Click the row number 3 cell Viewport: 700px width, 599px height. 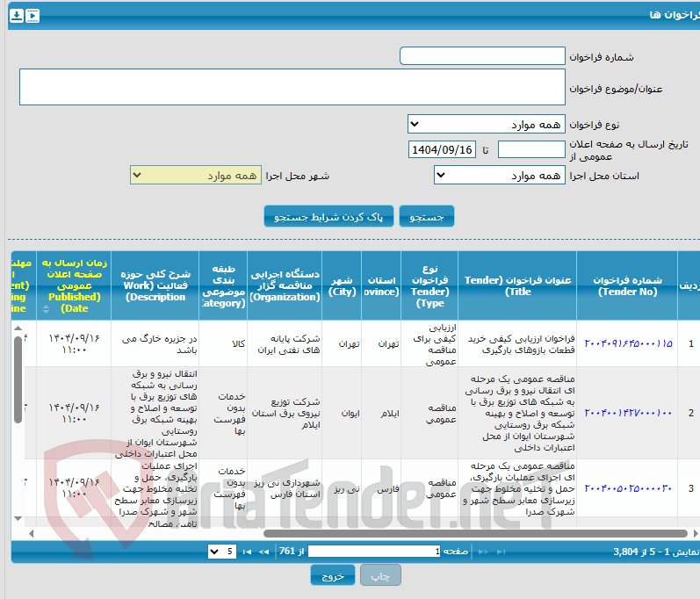(x=690, y=488)
